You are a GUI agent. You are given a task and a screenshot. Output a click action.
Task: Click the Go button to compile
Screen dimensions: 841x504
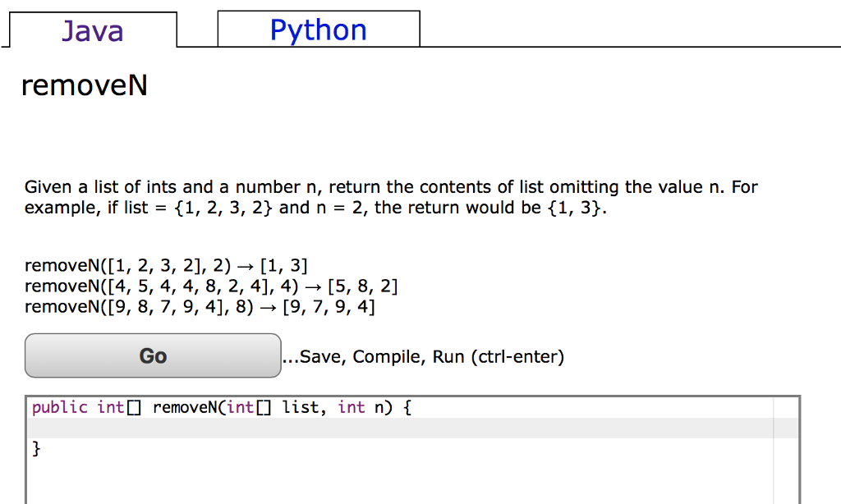(x=152, y=355)
